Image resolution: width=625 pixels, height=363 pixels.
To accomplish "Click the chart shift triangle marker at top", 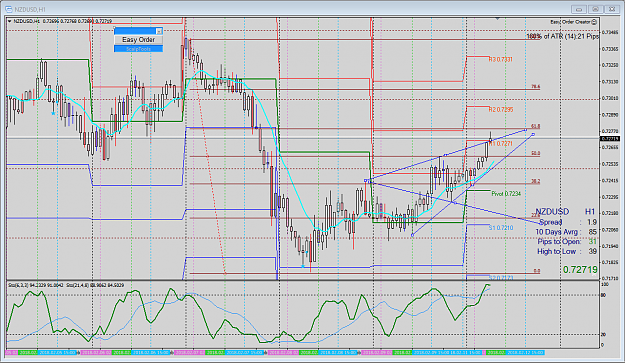I will pos(497,18).
